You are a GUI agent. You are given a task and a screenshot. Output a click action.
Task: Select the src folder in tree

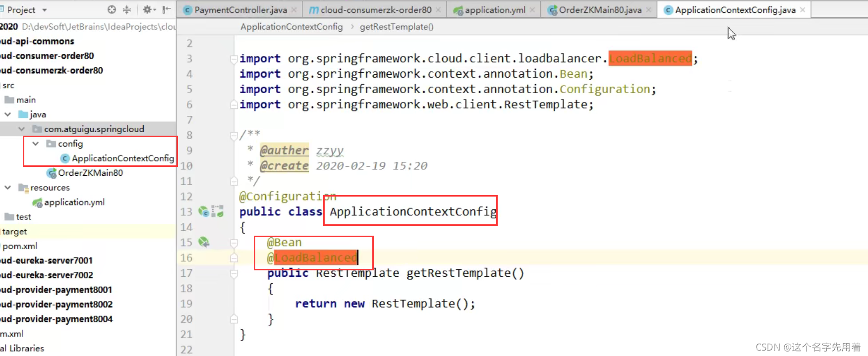[8, 85]
